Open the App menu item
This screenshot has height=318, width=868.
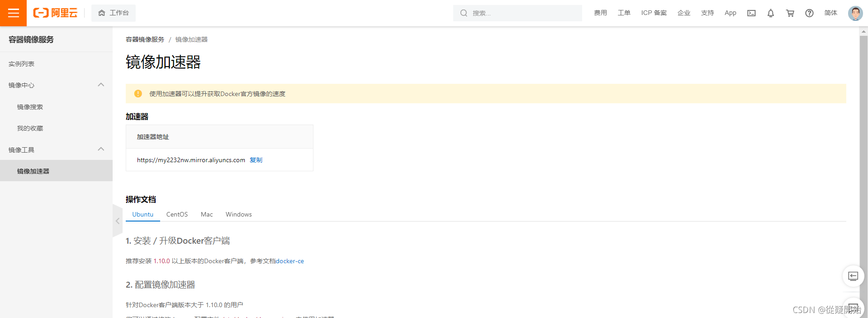(730, 13)
